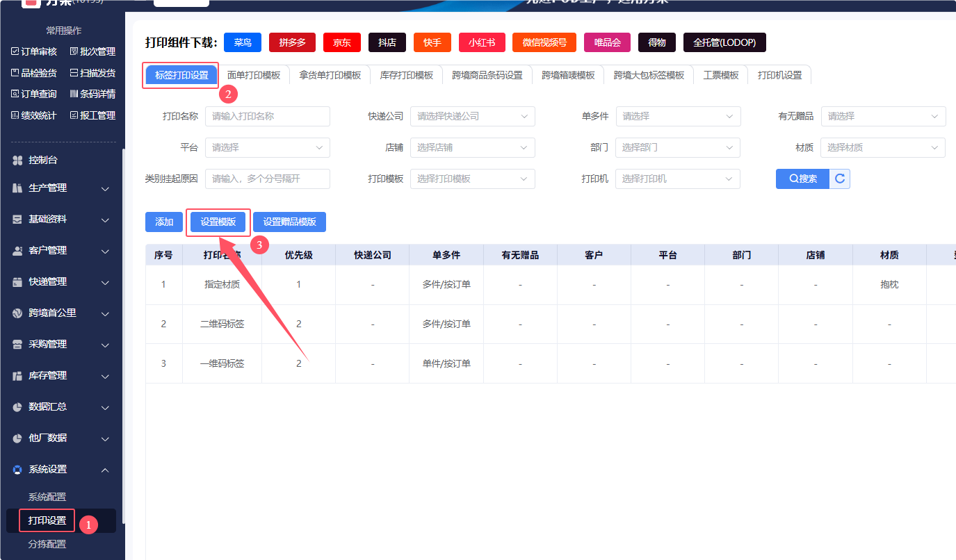The width and height of the screenshot is (956, 560).
Task: Click the 库存管理 sidebar icon
Action: (x=18, y=376)
